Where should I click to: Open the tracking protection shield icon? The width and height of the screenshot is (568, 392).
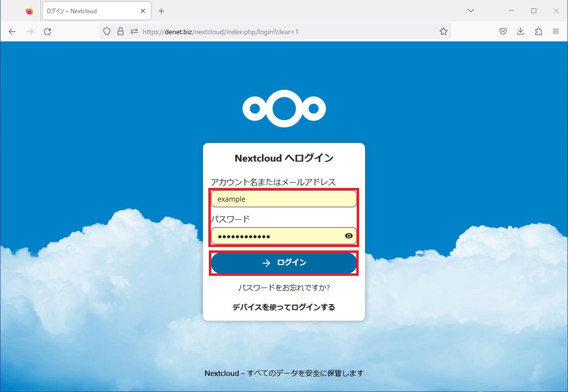pos(107,32)
